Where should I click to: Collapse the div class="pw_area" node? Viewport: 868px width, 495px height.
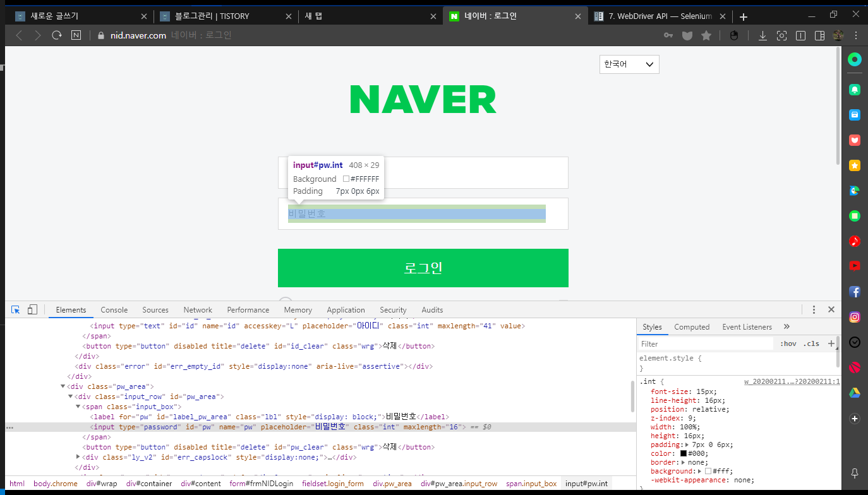[63, 386]
